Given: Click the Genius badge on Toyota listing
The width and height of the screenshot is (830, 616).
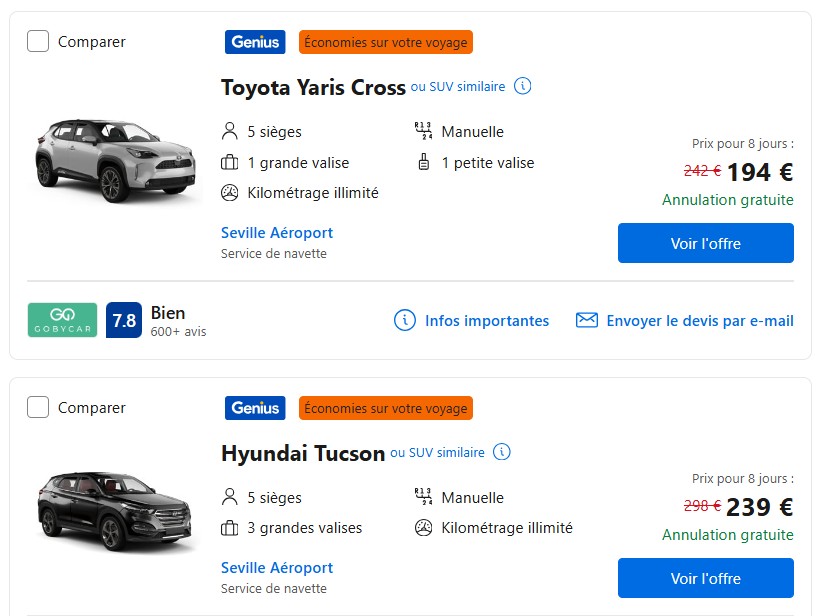Looking at the screenshot, I should click(x=255, y=42).
